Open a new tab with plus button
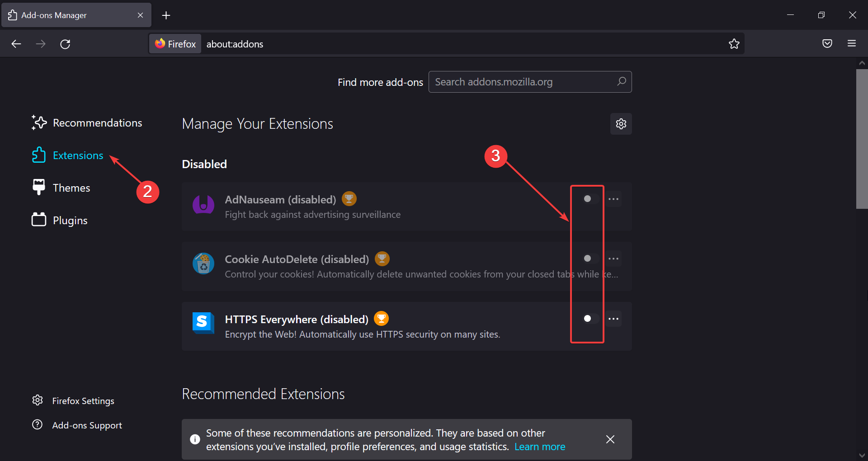This screenshot has width=868, height=461. (x=166, y=15)
